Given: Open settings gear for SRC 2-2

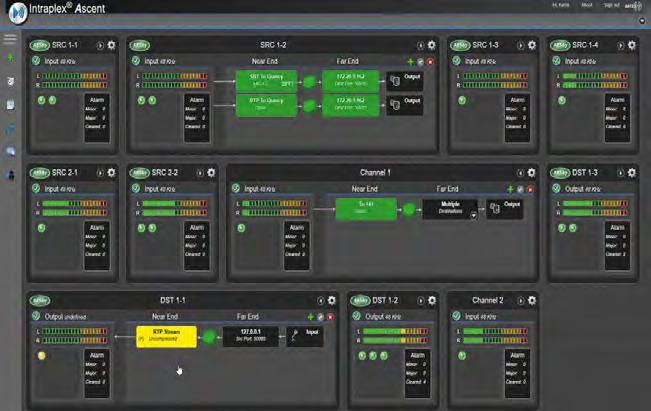Looking at the screenshot, I should pos(211,172).
